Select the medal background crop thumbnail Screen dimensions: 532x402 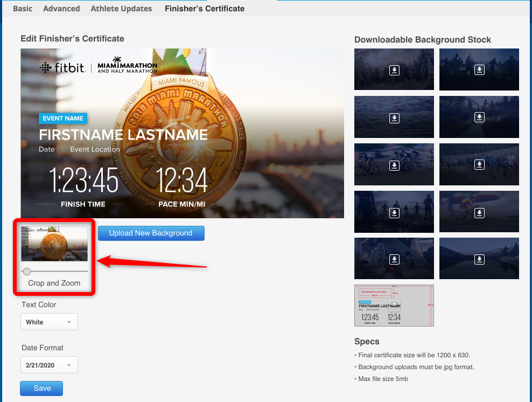point(54,244)
